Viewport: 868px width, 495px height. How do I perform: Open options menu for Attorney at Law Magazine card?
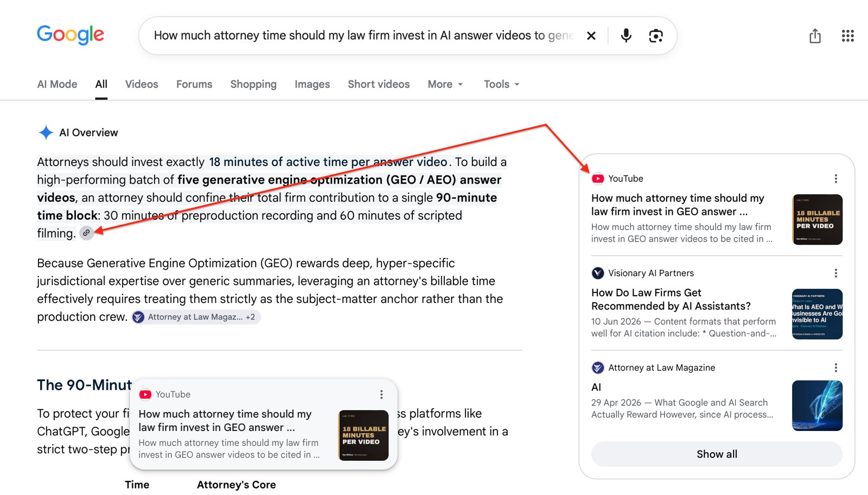coord(836,367)
